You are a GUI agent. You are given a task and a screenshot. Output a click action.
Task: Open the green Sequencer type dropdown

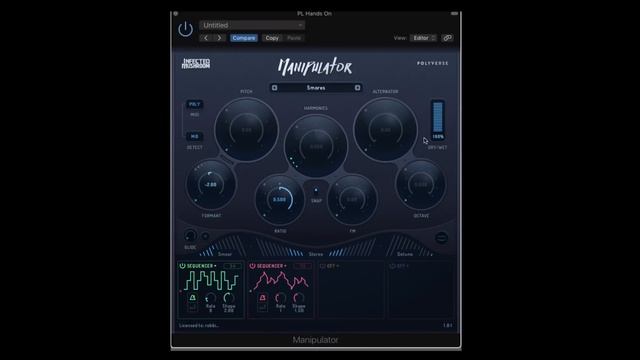click(x=201, y=266)
